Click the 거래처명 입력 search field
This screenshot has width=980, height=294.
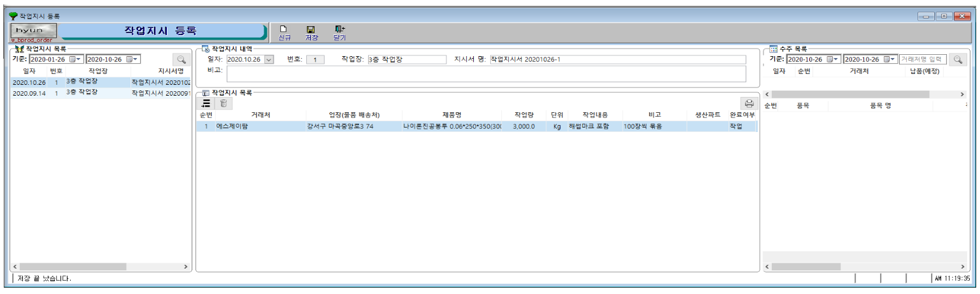tap(922, 59)
